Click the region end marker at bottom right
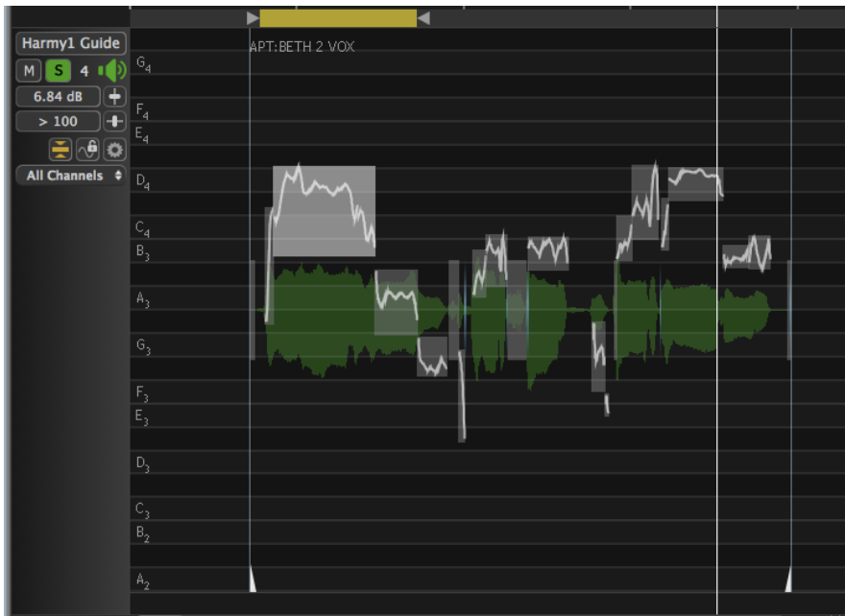The height and width of the screenshot is (616, 845). pyautogui.click(x=788, y=580)
